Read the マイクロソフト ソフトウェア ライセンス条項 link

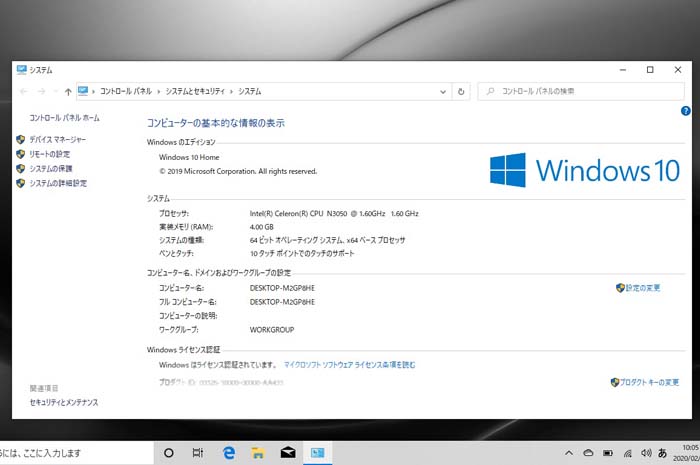coord(350,365)
